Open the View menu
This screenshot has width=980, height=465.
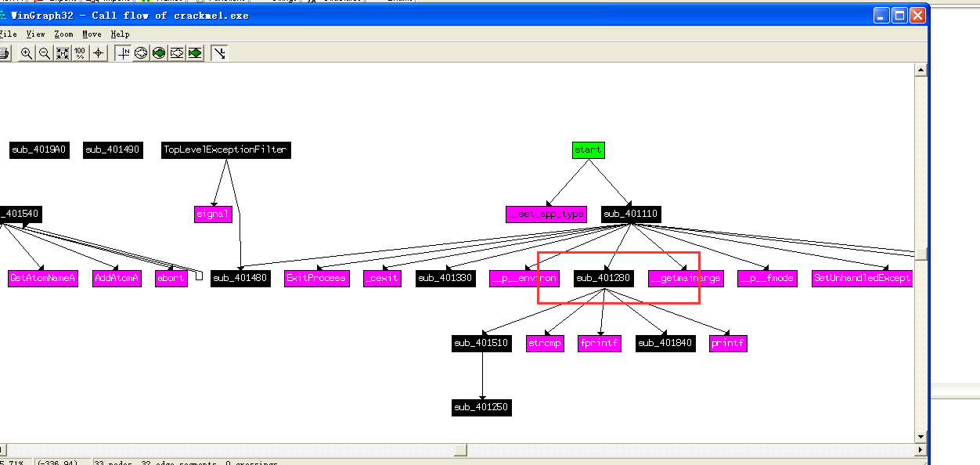coord(36,34)
